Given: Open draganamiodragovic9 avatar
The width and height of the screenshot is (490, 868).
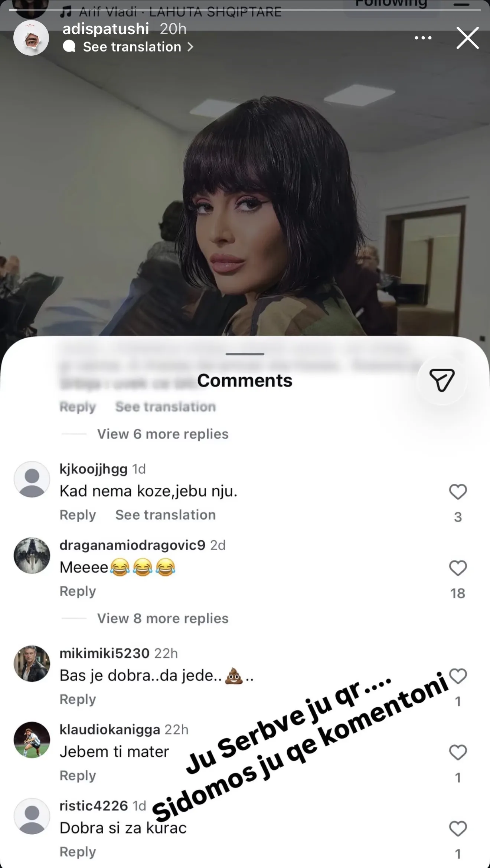Looking at the screenshot, I should click(32, 555).
